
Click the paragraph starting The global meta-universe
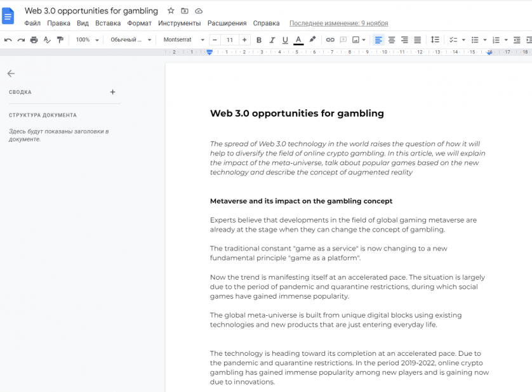(x=336, y=320)
